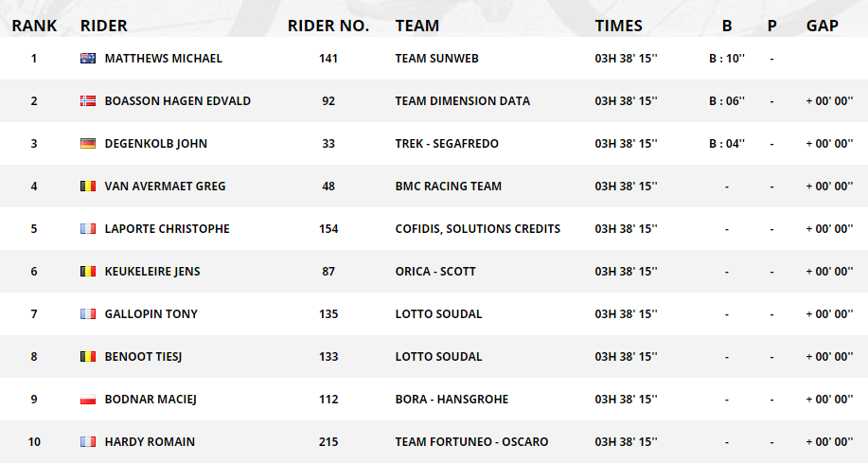This screenshot has height=463, width=868.
Task: Select the Team Sunweb team name
Action: tap(436, 59)
